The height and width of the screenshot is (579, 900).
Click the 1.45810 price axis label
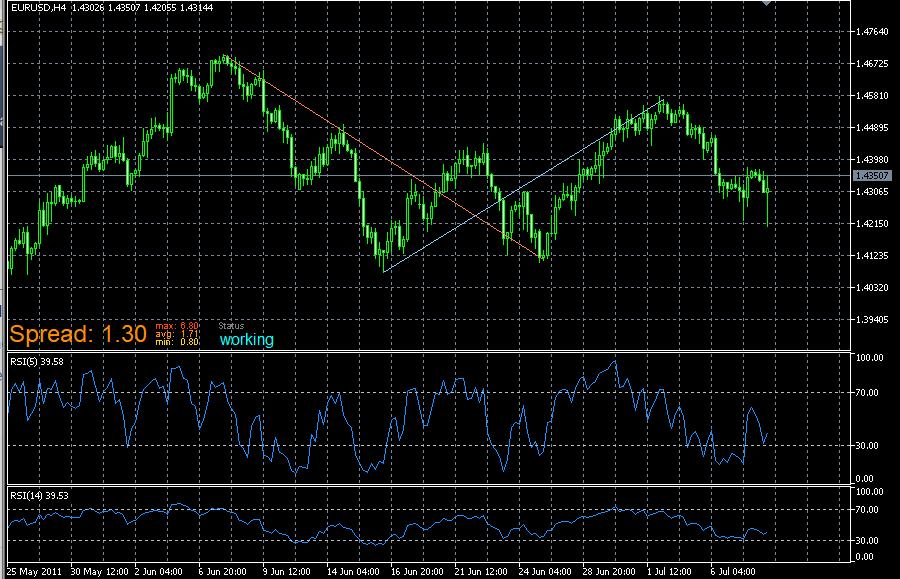point(872,96)
